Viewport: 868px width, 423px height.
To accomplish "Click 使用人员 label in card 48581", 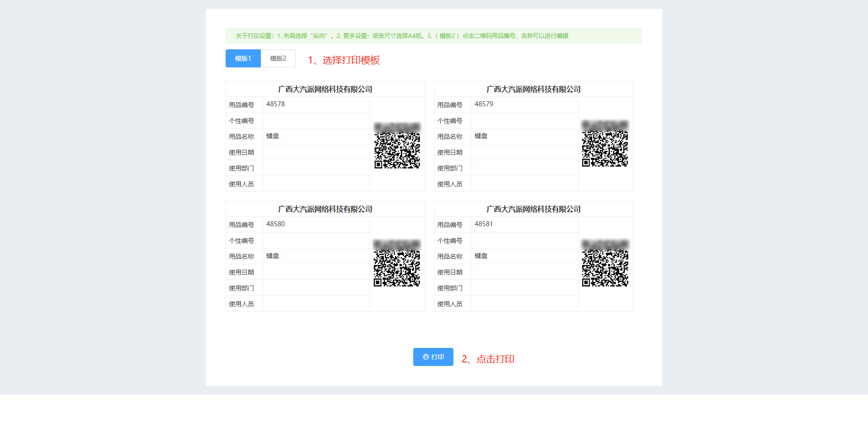I will (x=450, y=304).
